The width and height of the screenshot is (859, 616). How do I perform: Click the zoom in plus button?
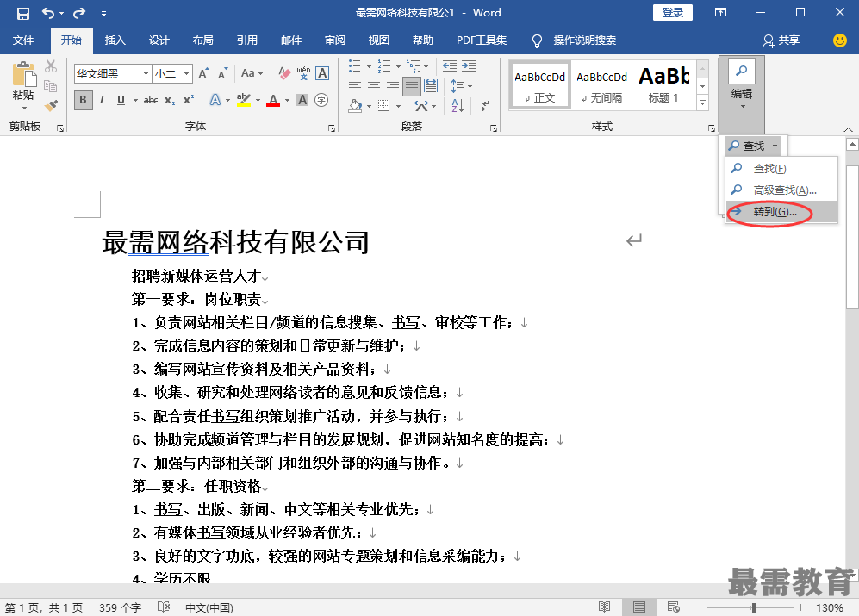(x=801, y=607)
